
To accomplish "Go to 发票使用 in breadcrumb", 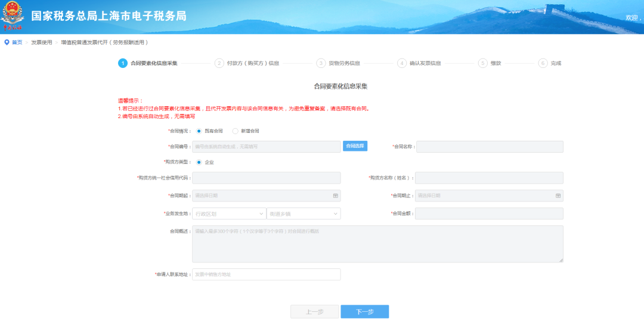I will (x=42, y=42).
